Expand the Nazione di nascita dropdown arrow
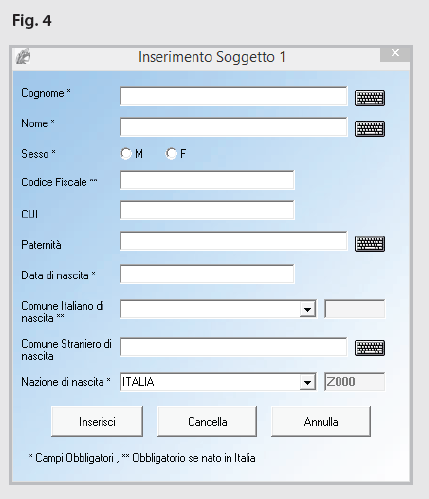Screen dimensions: 429x499 [307, 382]
